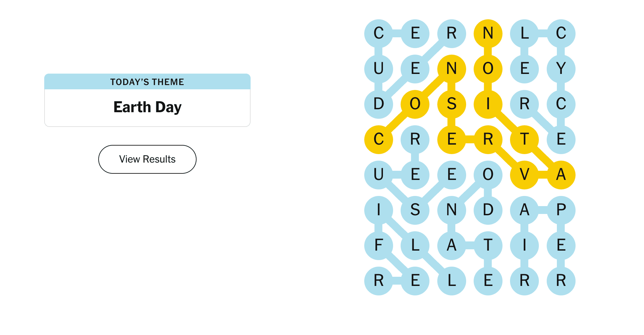
Task: Select the blue letter T tile
Action: point(488,245)
